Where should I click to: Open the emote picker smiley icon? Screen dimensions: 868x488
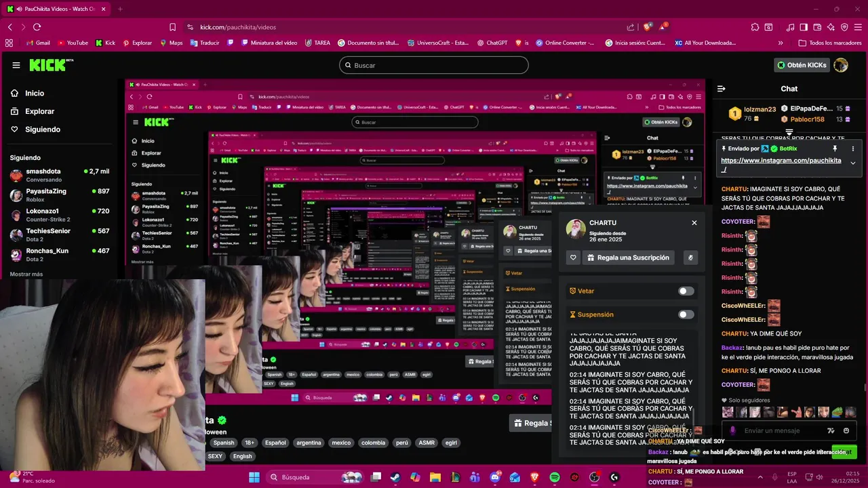[846, 430]
